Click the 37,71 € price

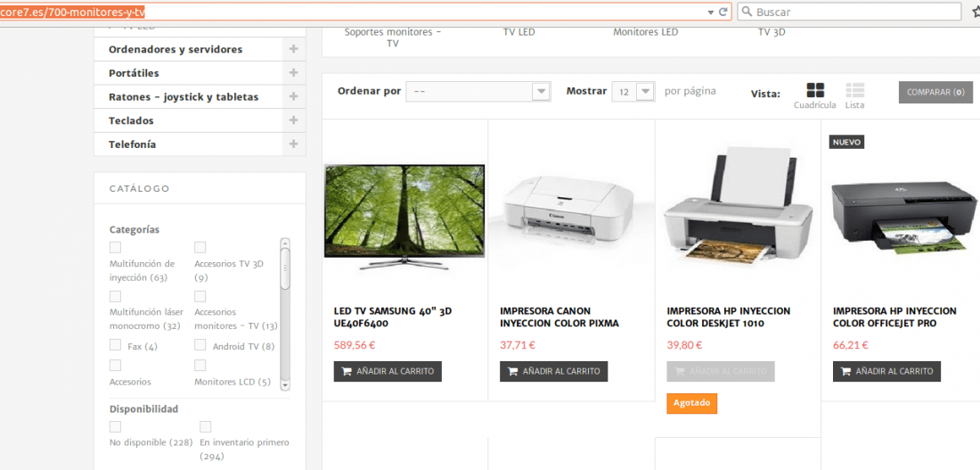(x=518, y=345)
